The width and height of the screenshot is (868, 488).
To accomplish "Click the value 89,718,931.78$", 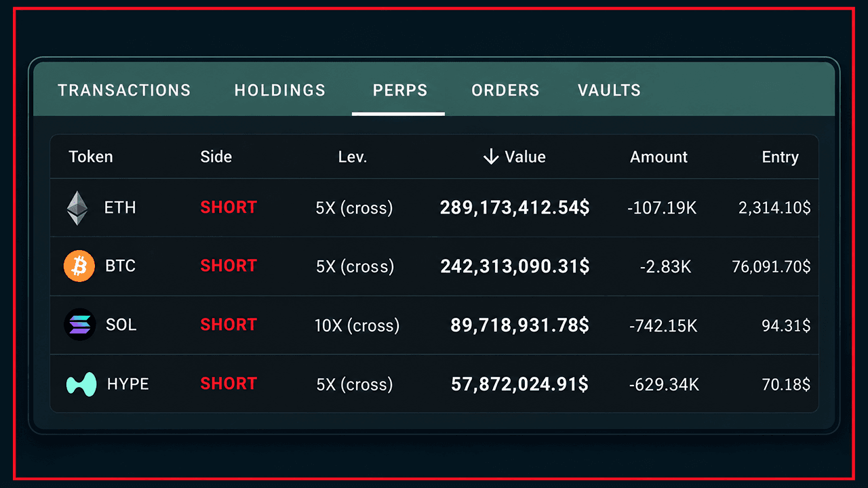I will coord(520,325).
